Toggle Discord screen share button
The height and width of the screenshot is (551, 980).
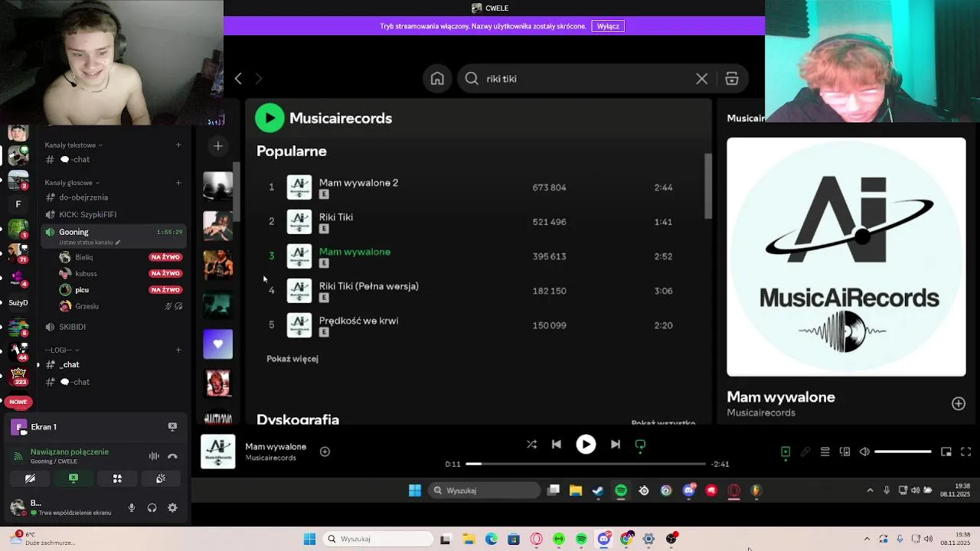73,478
